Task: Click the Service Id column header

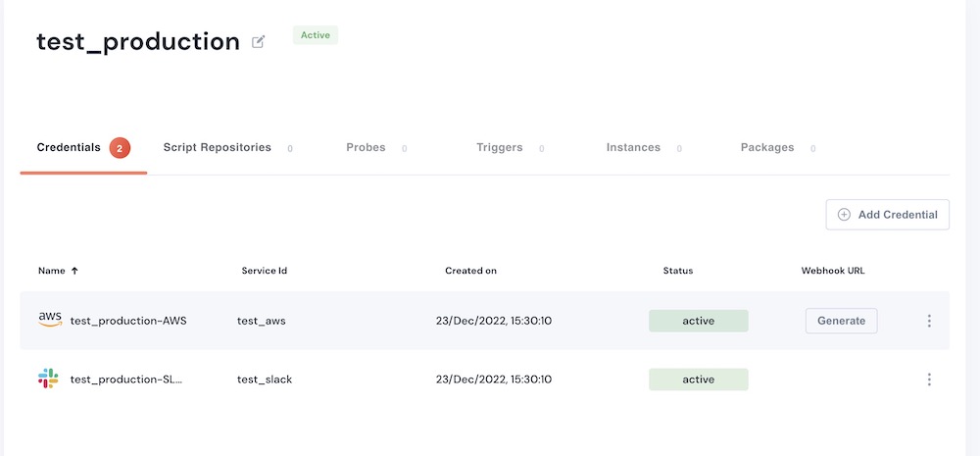Action: pos(264,271)
